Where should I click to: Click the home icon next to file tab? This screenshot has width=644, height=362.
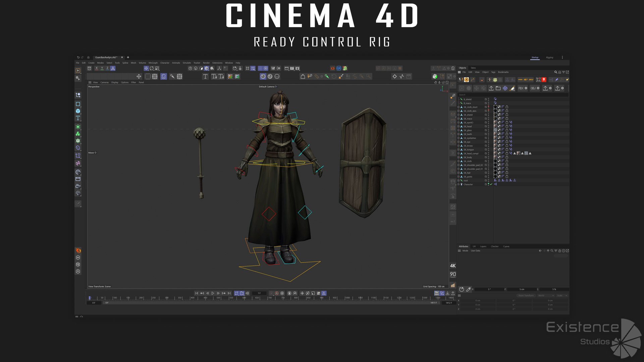click(88, 57)
